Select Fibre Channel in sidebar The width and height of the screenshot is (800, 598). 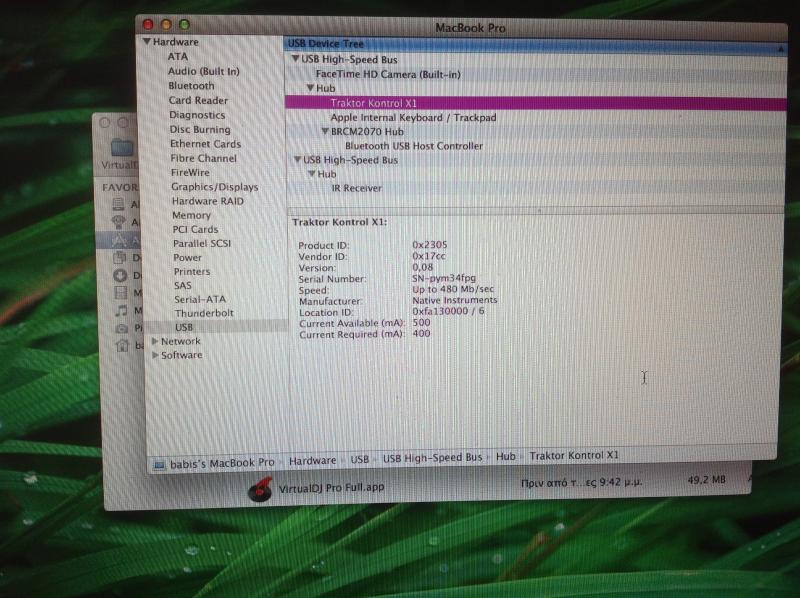(204, 158)
